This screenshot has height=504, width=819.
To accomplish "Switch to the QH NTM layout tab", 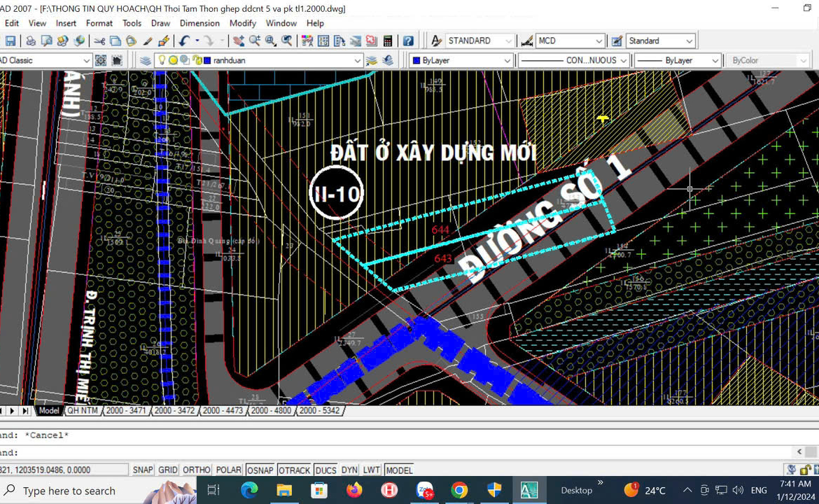I will [83, 411].
